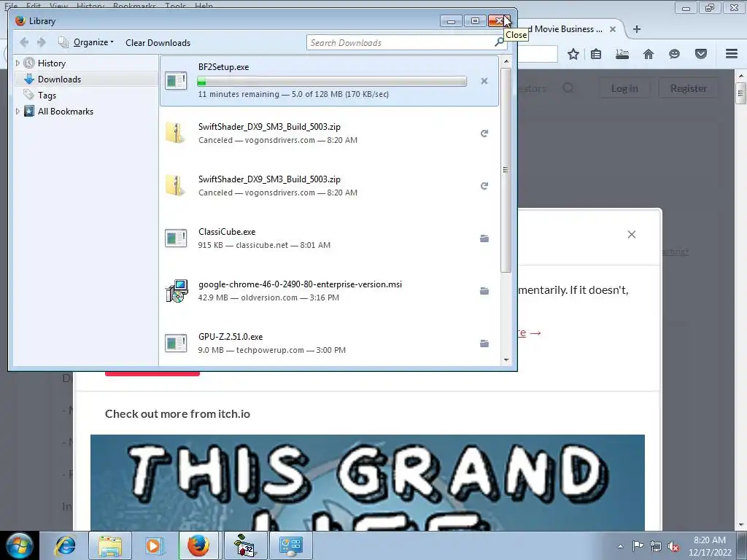Click the GPU-Z.2.51.0.exe file icon
747x560 pixels.
click(176, 343)
